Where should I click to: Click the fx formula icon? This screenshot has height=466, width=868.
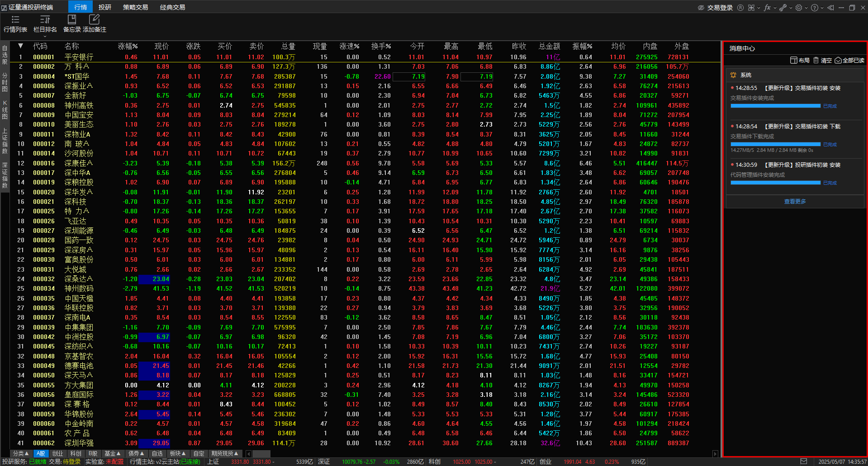pos(767,8)
